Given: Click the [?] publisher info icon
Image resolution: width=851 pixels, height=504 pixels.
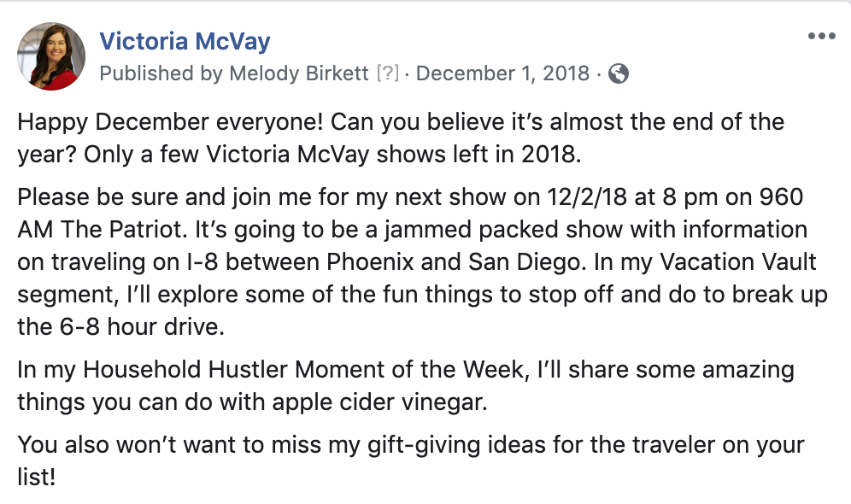Looking at the screenshot, I should (388, 73).
